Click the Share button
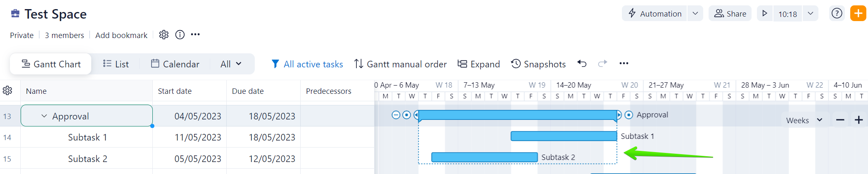This screenshot has width=868, height=174. [730, 14]
